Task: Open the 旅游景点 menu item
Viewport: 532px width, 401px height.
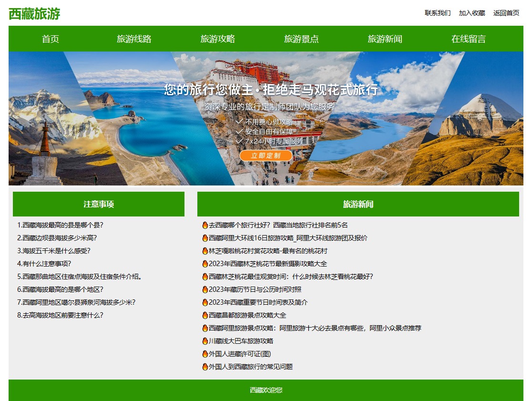Action: point(301,39)
